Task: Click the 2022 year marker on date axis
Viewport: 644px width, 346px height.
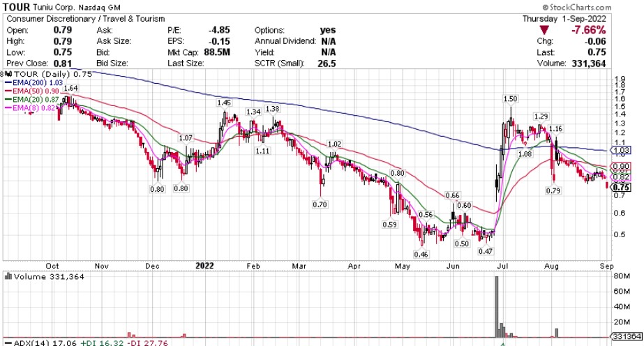Action: [x=204, y=266]
